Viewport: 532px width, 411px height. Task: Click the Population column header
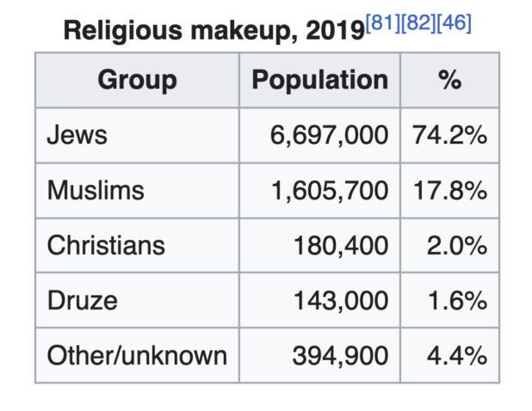319,81
